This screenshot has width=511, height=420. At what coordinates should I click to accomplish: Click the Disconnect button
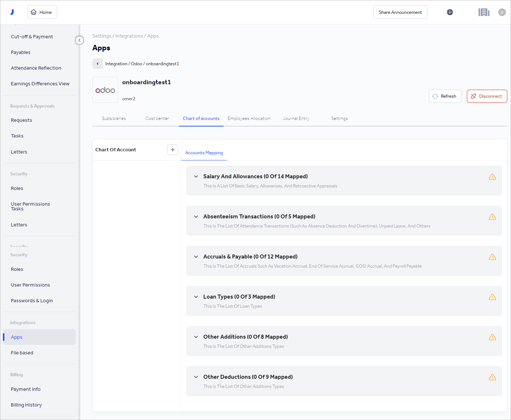(487, 96)
